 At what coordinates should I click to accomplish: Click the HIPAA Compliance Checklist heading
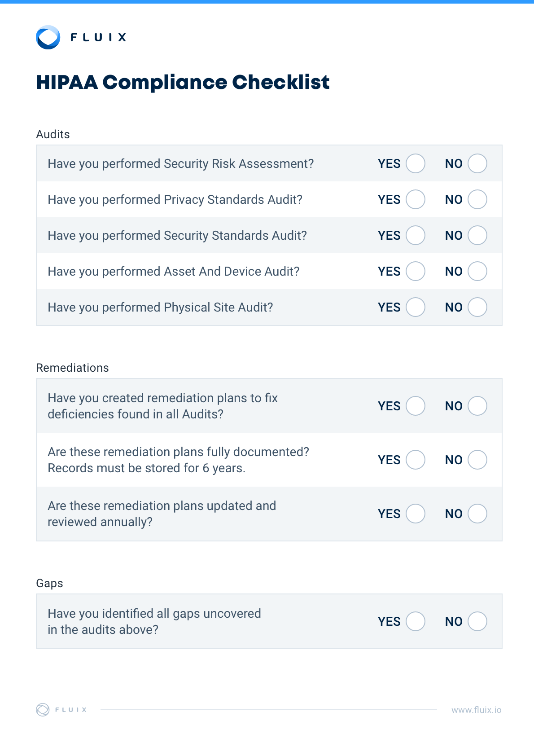(183, 82)
